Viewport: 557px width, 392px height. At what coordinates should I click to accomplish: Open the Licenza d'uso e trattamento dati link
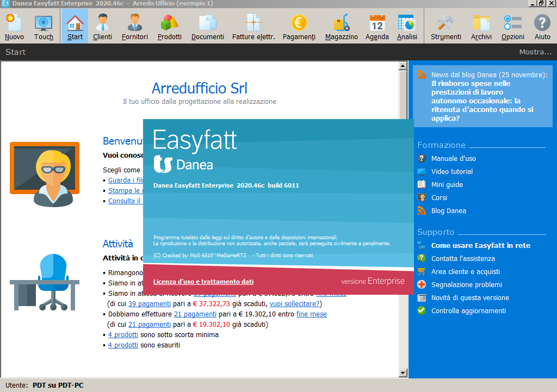[203, 282]
